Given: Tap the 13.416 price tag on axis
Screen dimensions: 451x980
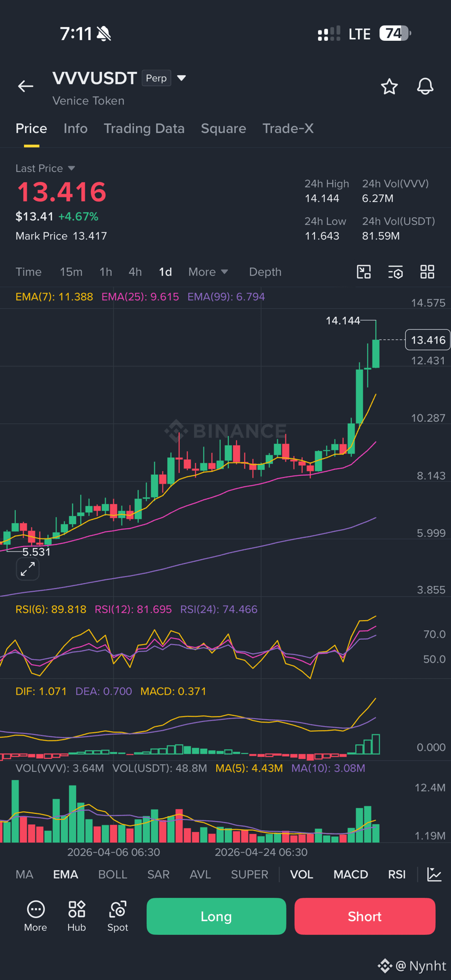Looking at the screenshot, I should click(x=428, y=340).
